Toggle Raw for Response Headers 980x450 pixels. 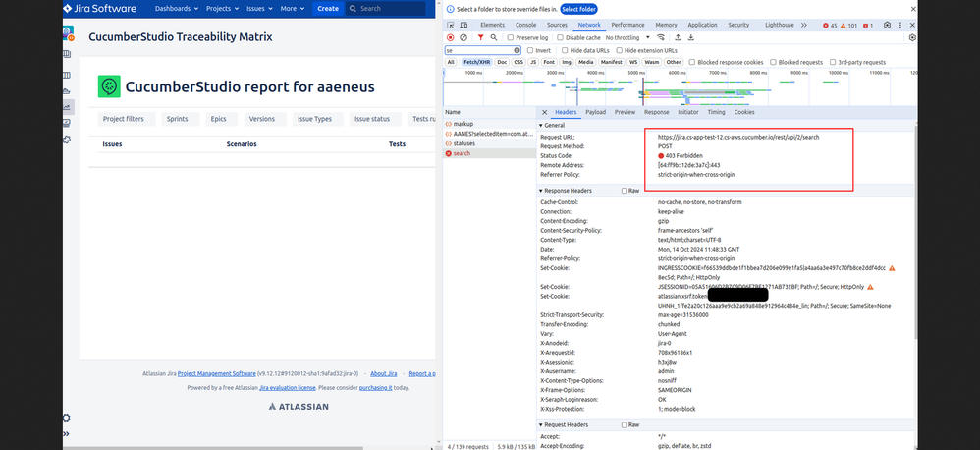(625, 190)
